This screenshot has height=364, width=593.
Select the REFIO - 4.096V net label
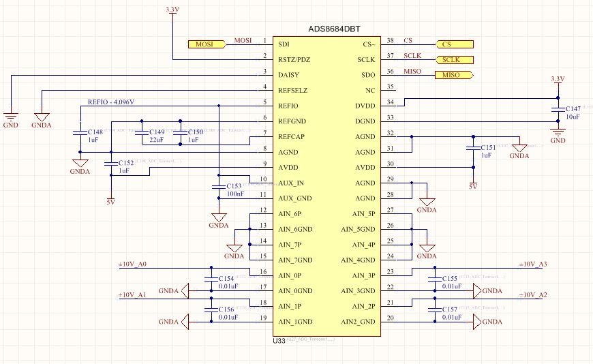coord(111,102)
